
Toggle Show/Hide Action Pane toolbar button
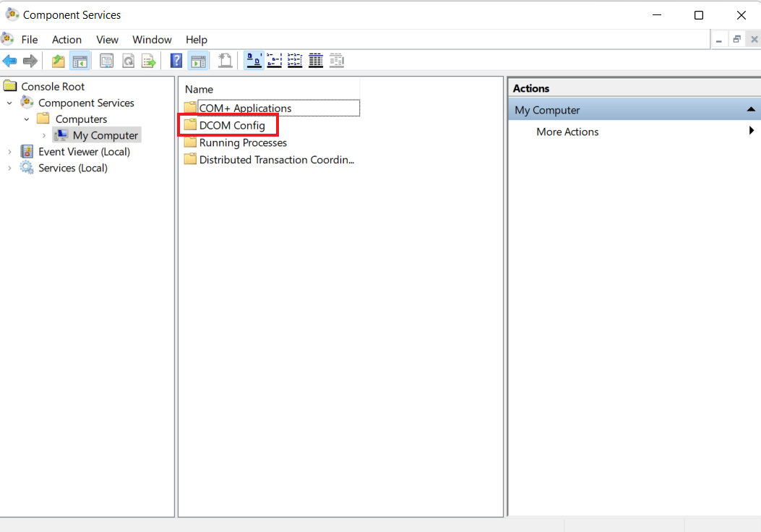pyautogui.click(x=198, y=61)
